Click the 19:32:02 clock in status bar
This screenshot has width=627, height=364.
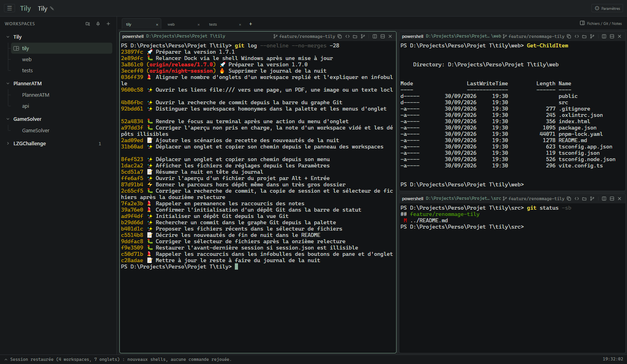click(613, 359)
